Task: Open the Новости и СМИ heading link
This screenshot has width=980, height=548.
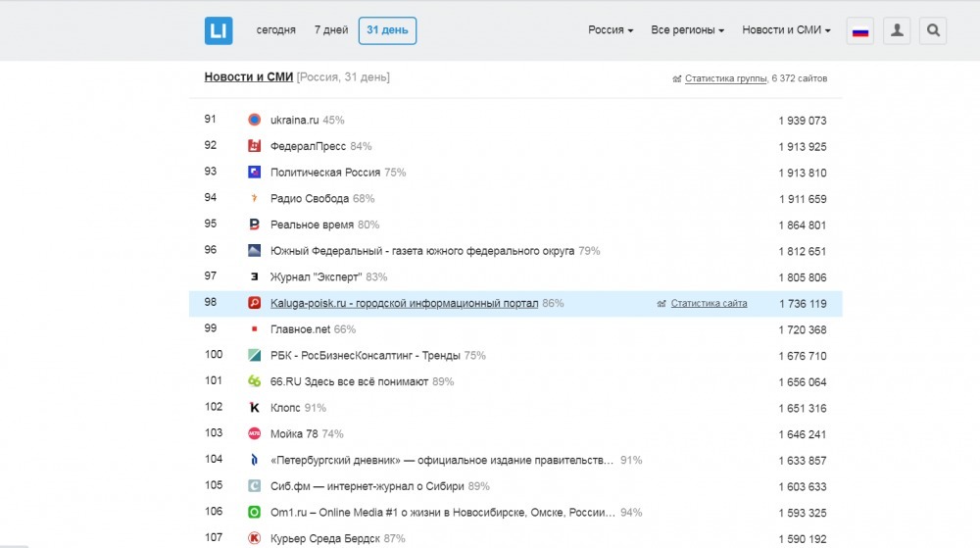Action: pyautogui.click(x=249, y=76)
